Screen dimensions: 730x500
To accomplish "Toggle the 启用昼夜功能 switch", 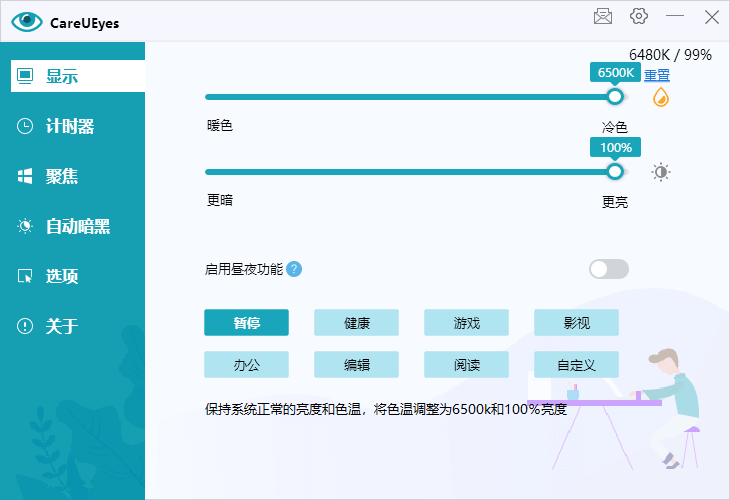I will coord(608,269).
